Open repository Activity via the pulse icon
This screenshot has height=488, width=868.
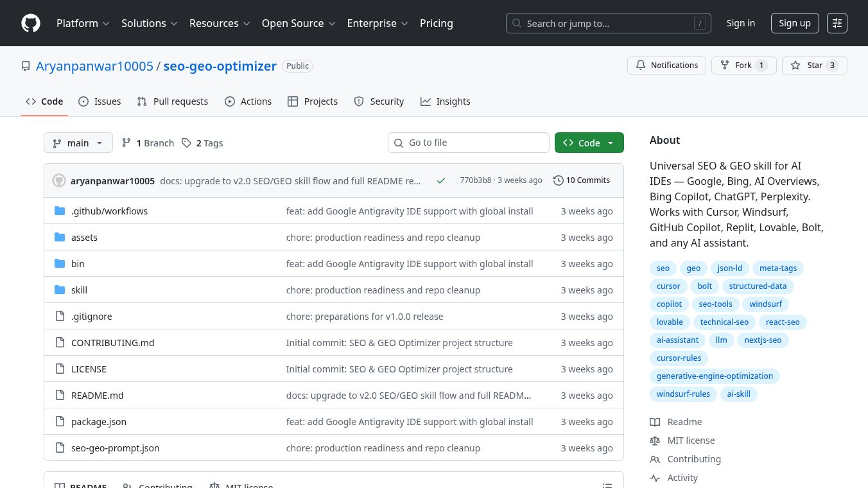click(x=655, y=478)
